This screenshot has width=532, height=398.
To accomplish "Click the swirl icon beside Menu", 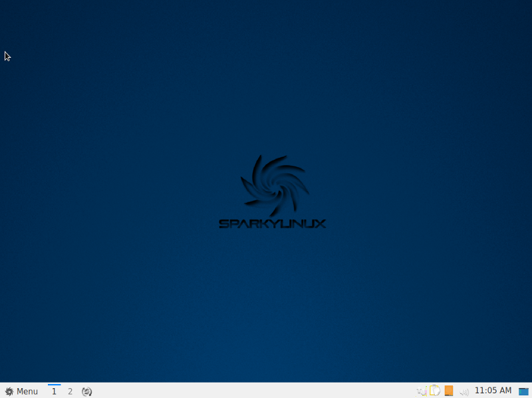I will 9,391.
